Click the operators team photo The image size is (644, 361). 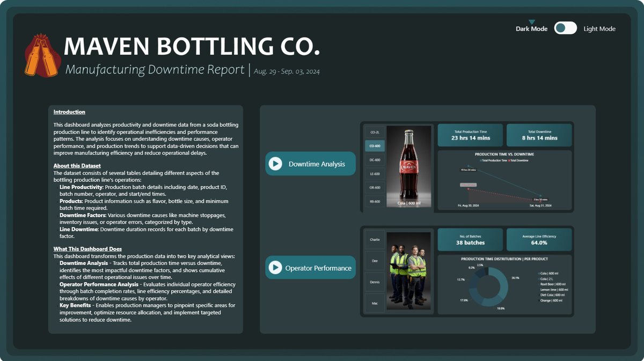pos(409,271)
